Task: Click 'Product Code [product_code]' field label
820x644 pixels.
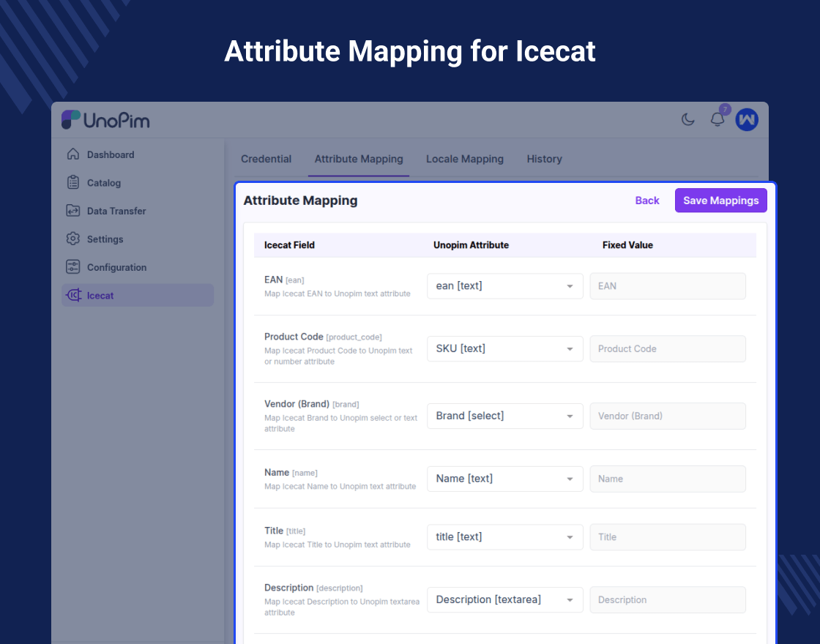Action: (x=323, y=337)
